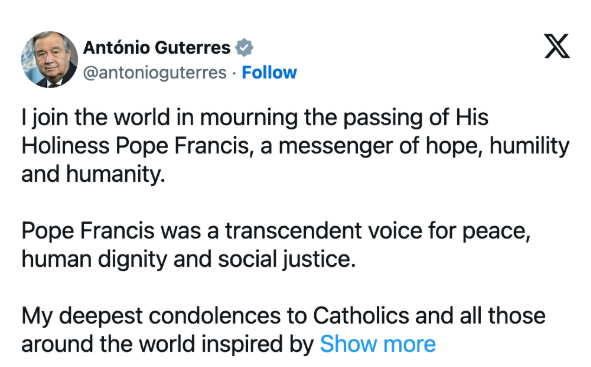Image resolution: width=591 pixels, height=367 pixels.
Task: Open António Guterres profile photo
Action: point(49,60)
